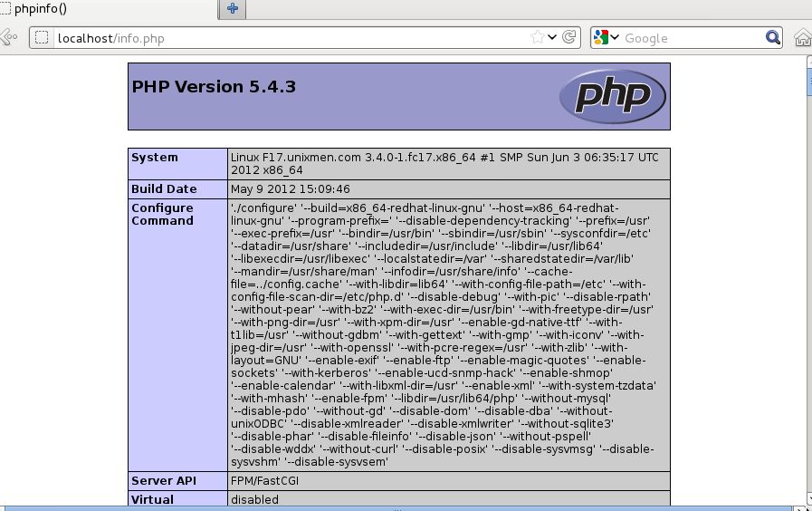
Task: Run search with the magnifier icon
Action: pos(773,37)
